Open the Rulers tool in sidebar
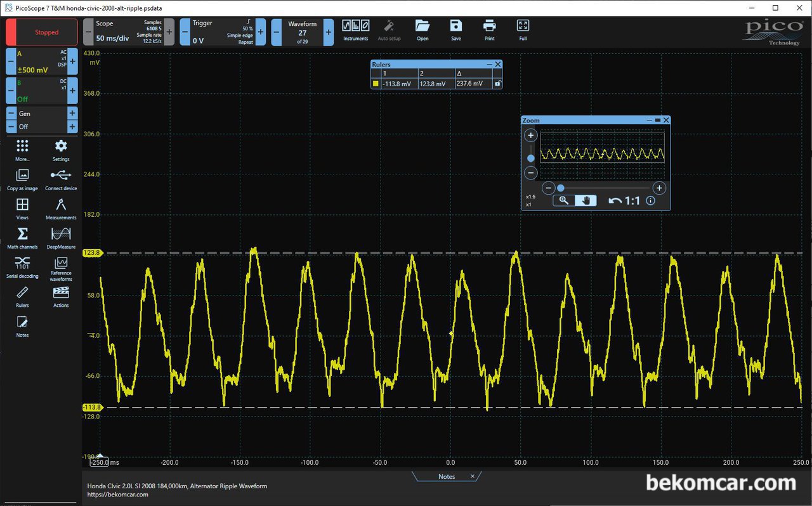812x506 pixels. coord(22,297)
